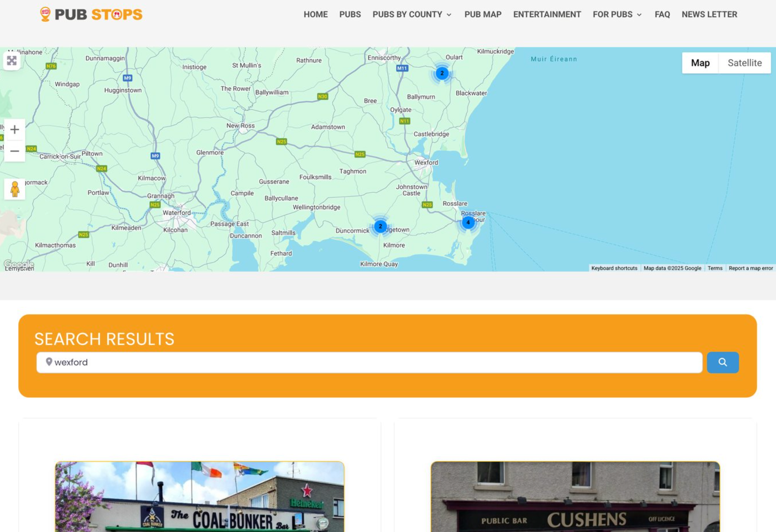Open the Pub Map page
Screen dimensions: 776x532
[483, 14]
